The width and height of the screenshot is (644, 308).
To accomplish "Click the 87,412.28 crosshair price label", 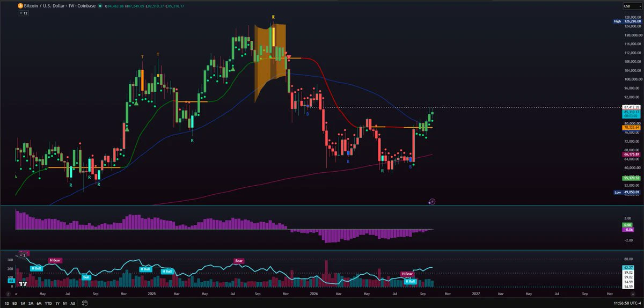I will [631, 107].
